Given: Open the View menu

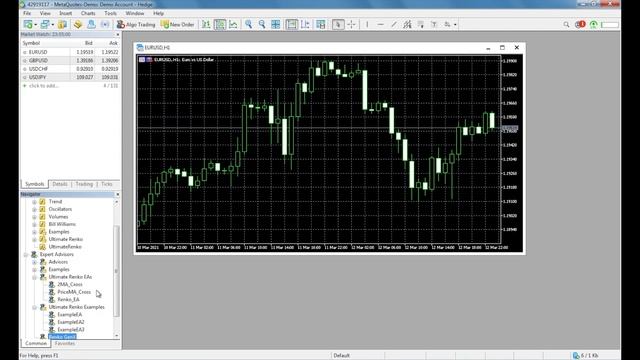Looking at the screenshot, I should pos(45,13).
